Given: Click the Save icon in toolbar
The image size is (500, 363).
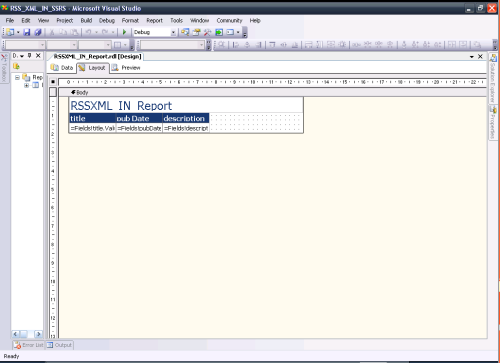Looking at the screenshot, I should coord(27,32).
